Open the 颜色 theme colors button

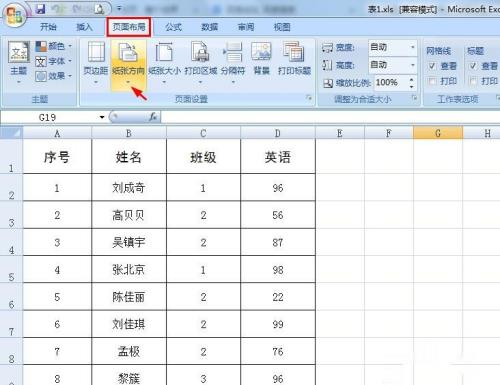coord(53,46)
